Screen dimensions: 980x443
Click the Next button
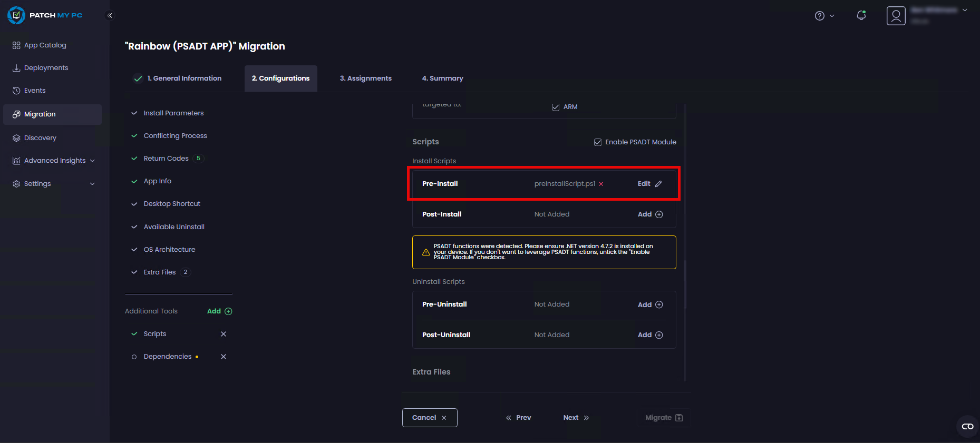tap(576, 418)
